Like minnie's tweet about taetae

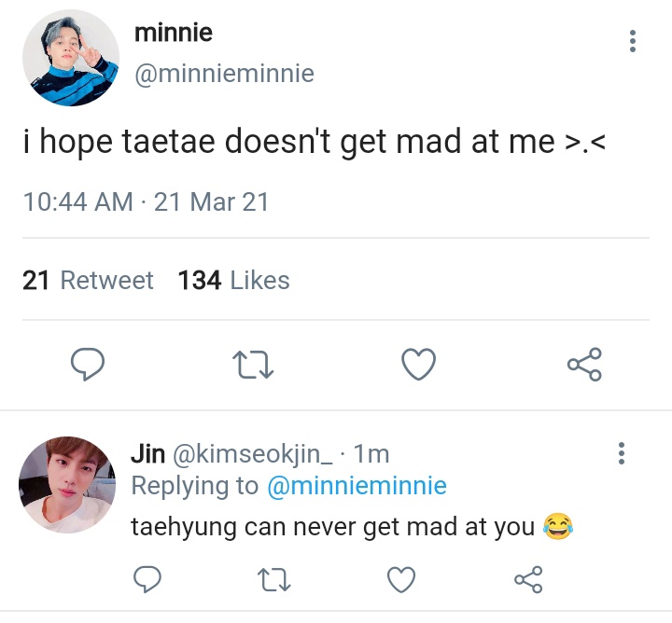click(x=419, y=364)
